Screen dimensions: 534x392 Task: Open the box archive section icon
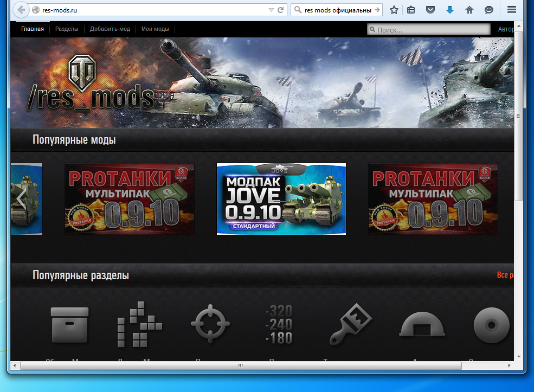tap(69, 325)
